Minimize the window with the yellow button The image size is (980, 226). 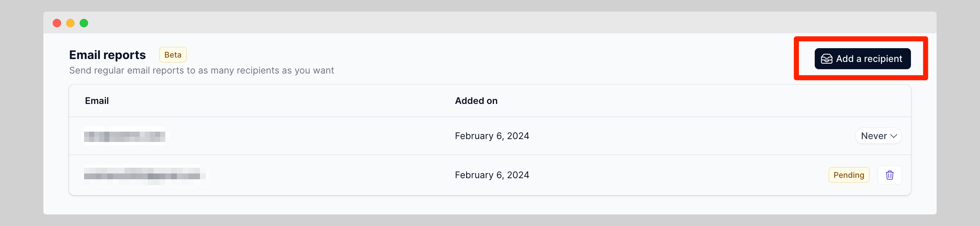(71, 23)
